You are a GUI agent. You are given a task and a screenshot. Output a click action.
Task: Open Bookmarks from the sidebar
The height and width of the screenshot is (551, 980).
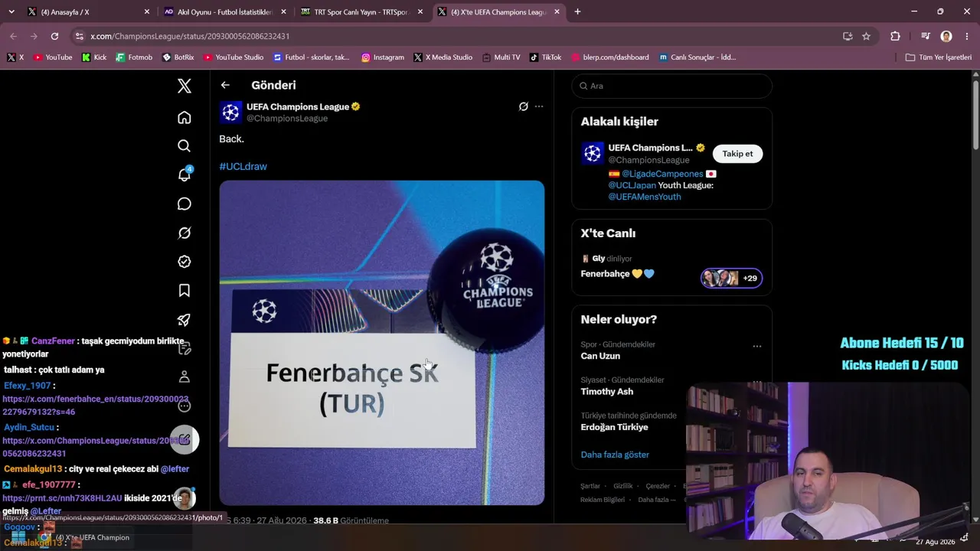(x=185, y=291)
